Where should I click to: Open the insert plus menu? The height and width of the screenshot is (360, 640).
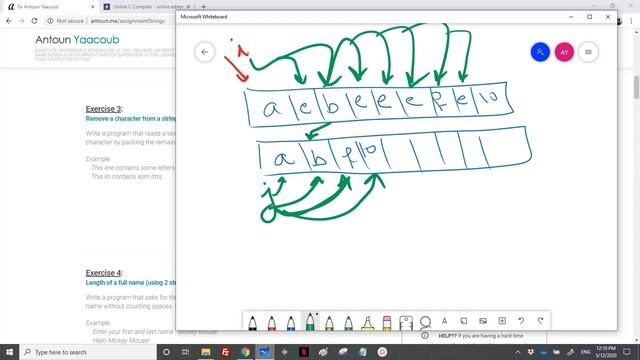[x=502, y=321]
